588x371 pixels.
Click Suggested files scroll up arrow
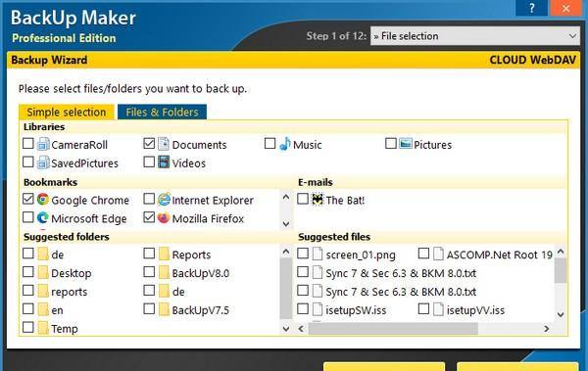(561, 252)
